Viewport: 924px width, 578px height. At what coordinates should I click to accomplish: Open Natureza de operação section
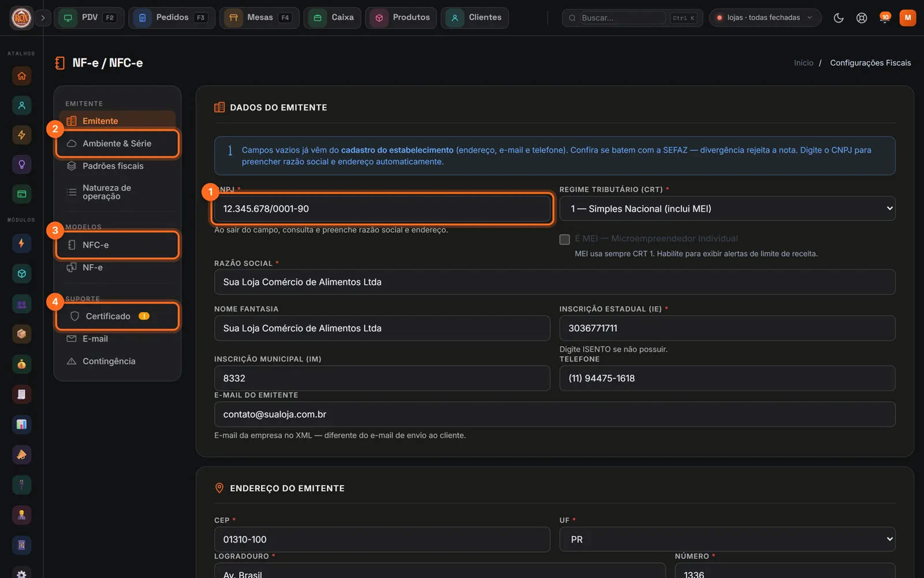[x=117, y=192]
